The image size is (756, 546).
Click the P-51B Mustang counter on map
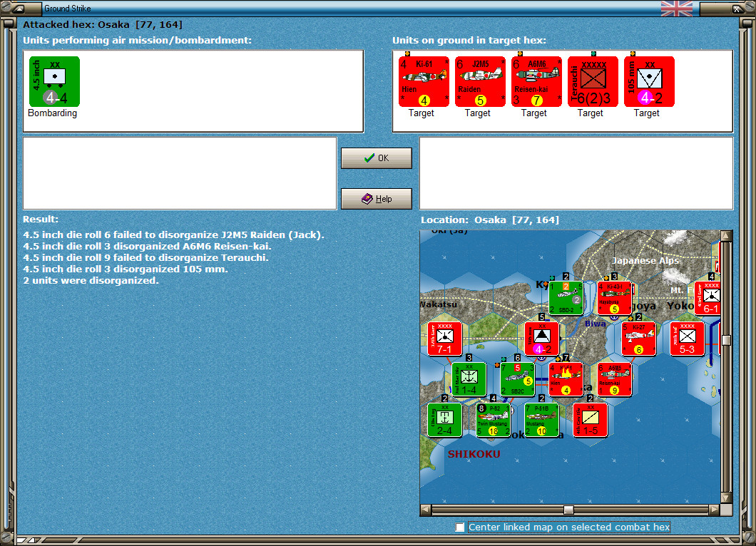pos(541,420)
